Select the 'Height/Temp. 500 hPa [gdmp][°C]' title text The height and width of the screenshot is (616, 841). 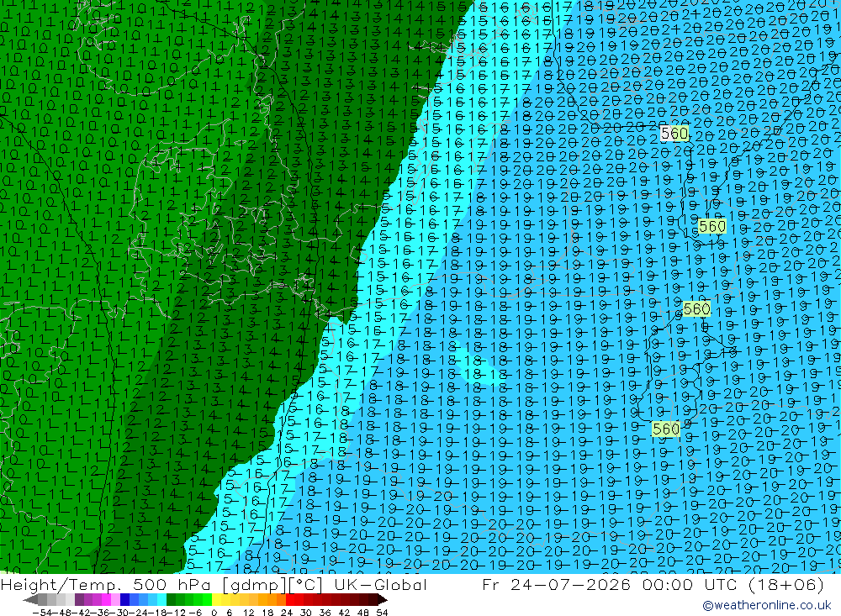tap(161, 584)
